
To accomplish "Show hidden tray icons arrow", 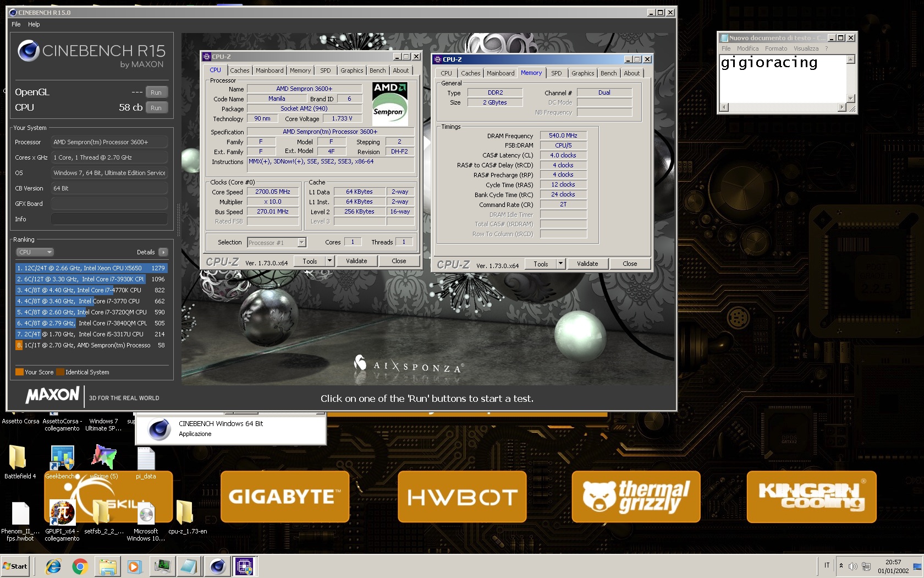I will 840,566.
